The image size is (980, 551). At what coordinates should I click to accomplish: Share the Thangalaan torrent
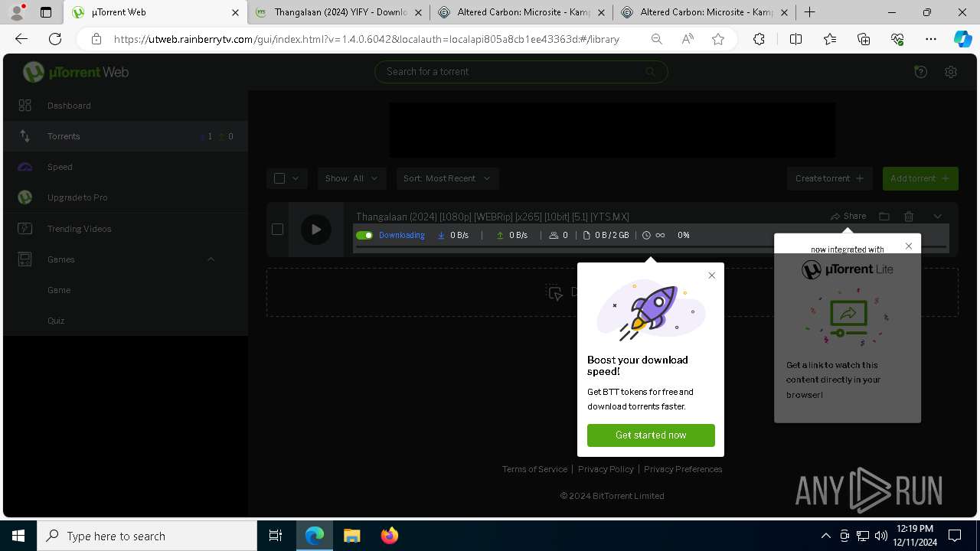(x=848, y=217)
